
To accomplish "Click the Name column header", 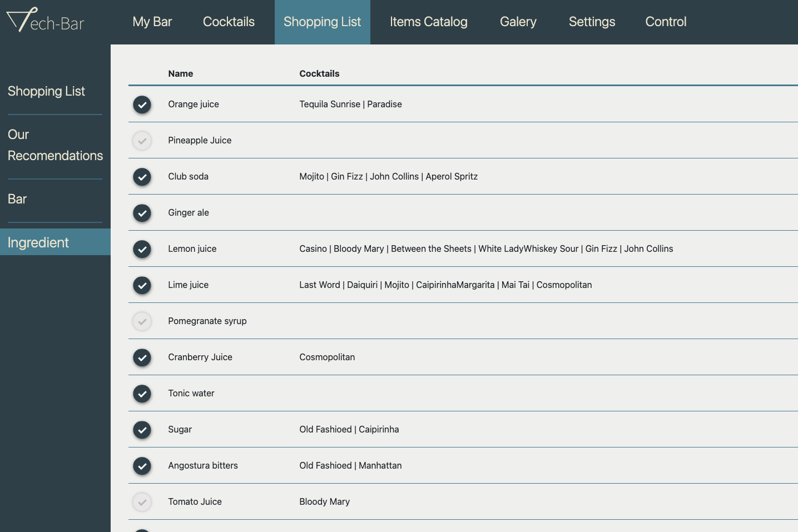I will coord(181,73).
